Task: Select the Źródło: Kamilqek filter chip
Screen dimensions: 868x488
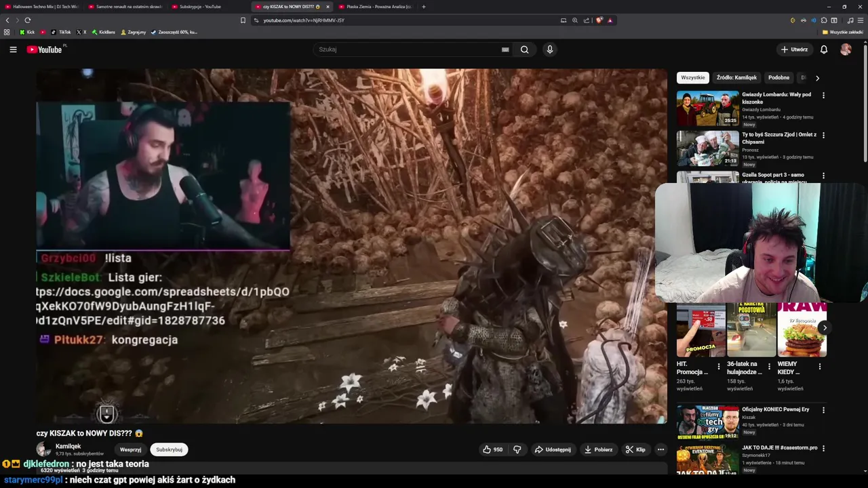Action: pos(736,78)
